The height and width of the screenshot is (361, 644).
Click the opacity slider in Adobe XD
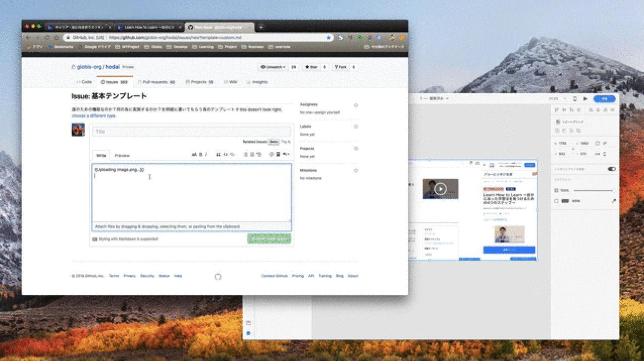594,191
